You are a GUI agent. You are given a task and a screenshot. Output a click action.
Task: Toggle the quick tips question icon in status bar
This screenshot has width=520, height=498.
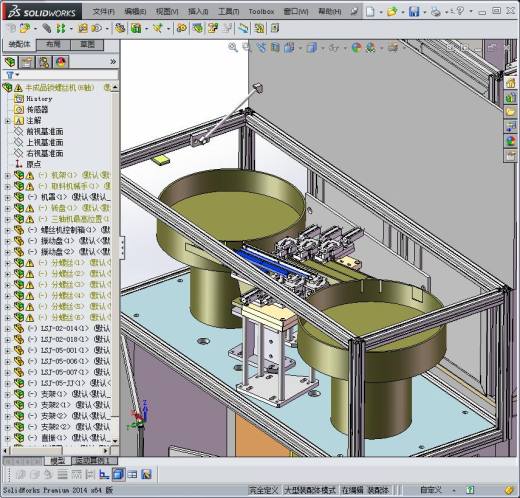pyautogui.click(x=470, y=490)
